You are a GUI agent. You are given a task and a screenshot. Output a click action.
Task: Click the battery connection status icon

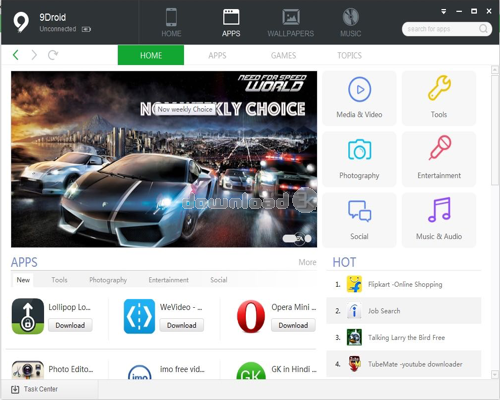(x=86, y=29)
